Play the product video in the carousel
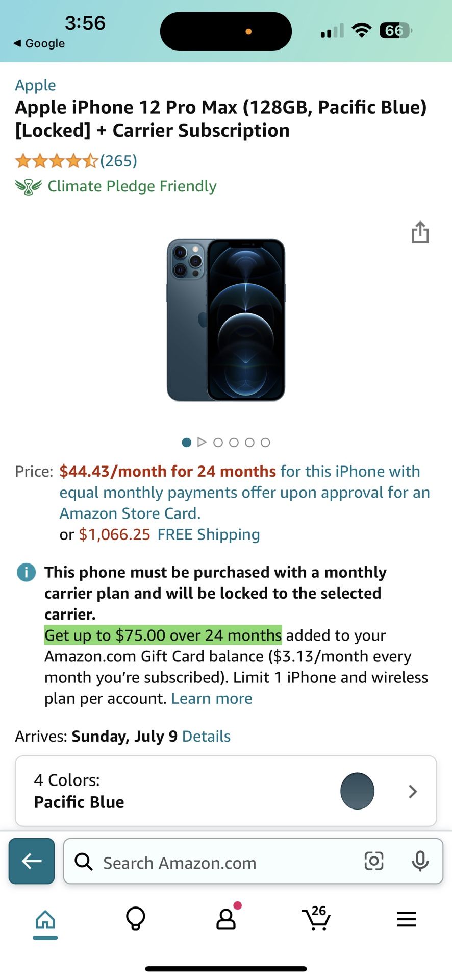452x980 pixels. [202, 442]
